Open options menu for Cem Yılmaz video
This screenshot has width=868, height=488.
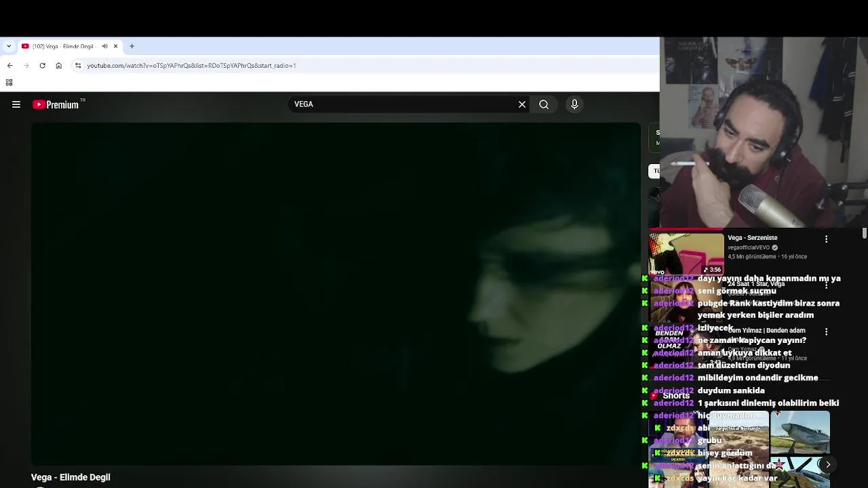coord(826,332)
